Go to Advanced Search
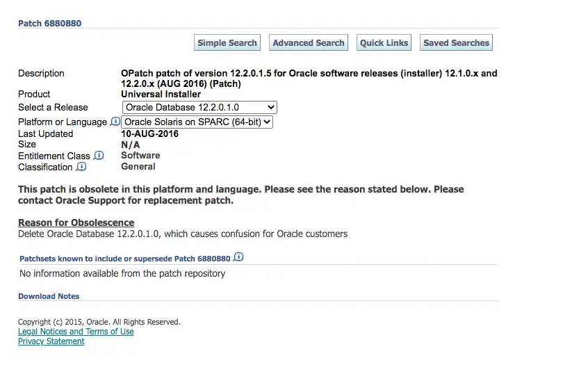The height and width of the screenshot is (381, 588). (x=309, y=42)
